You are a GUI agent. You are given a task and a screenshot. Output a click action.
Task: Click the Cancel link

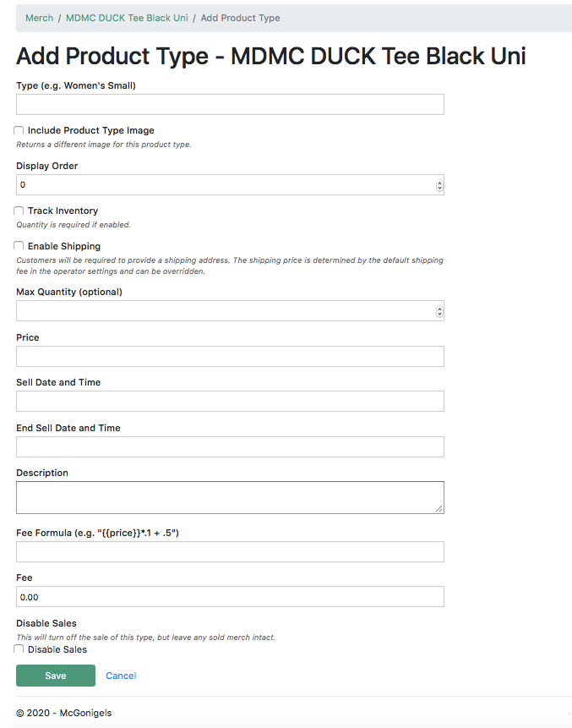click(x=121, y=676)
